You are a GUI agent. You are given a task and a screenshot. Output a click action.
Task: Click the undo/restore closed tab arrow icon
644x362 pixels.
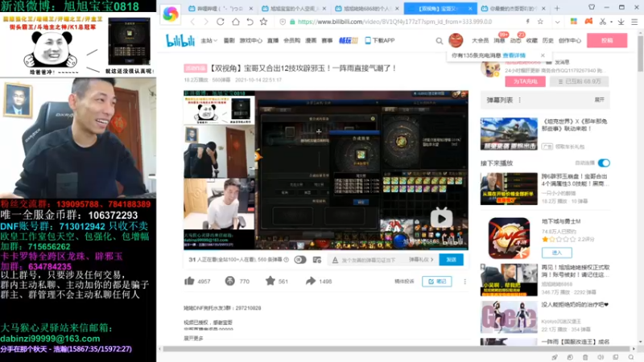(x=250, y=22)
